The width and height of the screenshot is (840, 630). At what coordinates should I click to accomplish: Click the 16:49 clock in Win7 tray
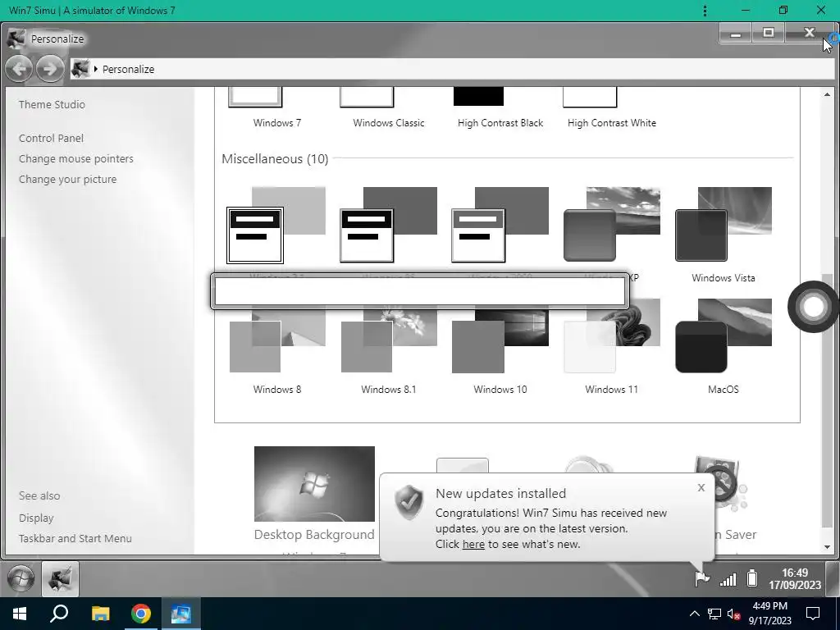pyautogui.click(x=795, y=579)
